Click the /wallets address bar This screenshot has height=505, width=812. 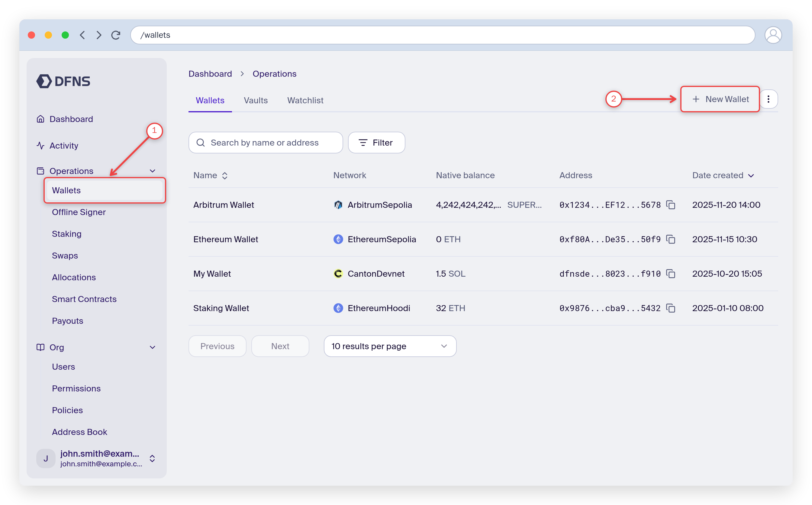click(x=443, y=35)
